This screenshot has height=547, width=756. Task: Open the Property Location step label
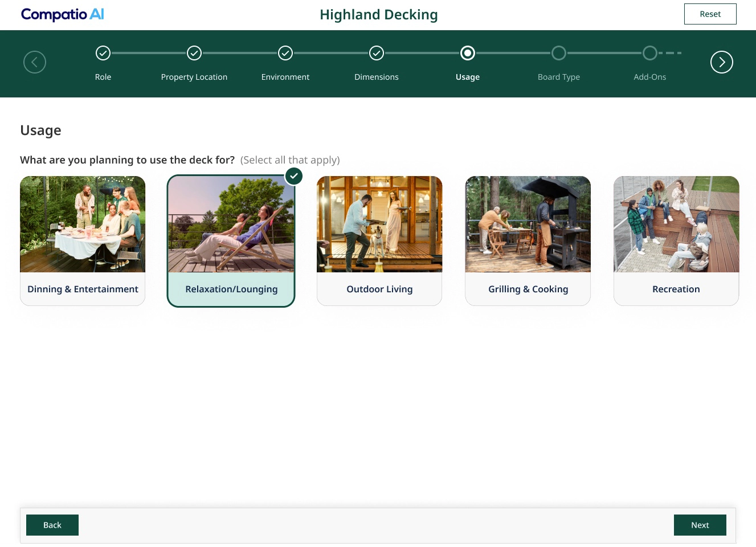[194, 77]
